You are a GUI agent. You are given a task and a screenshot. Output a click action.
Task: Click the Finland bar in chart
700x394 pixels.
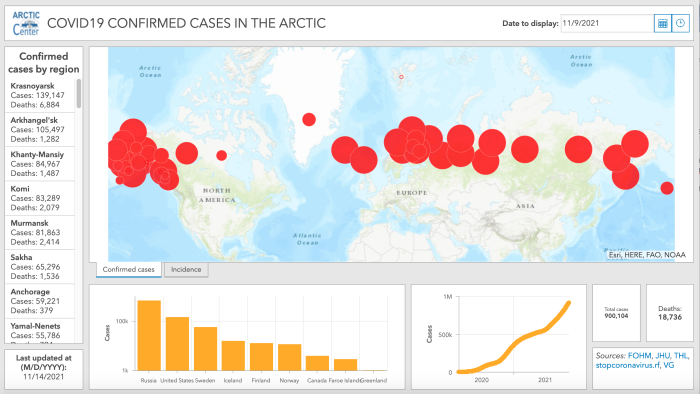261,357
